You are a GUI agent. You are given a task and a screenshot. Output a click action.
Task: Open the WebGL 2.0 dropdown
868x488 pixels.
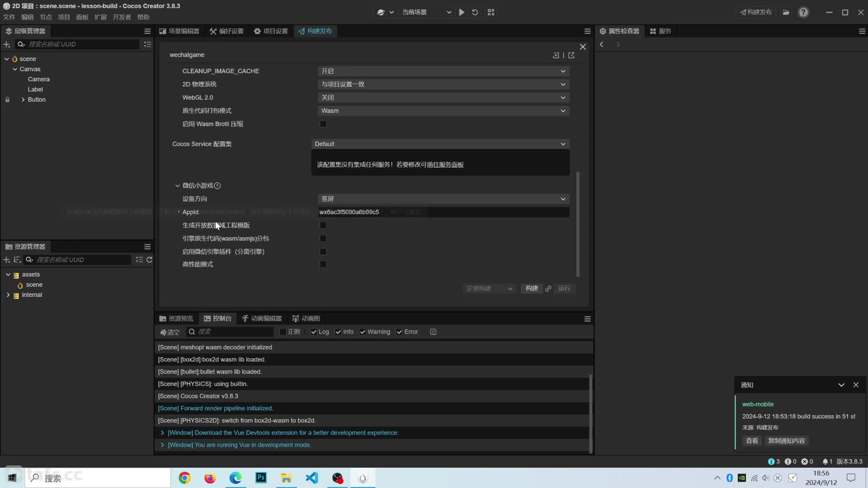point(443,98)
